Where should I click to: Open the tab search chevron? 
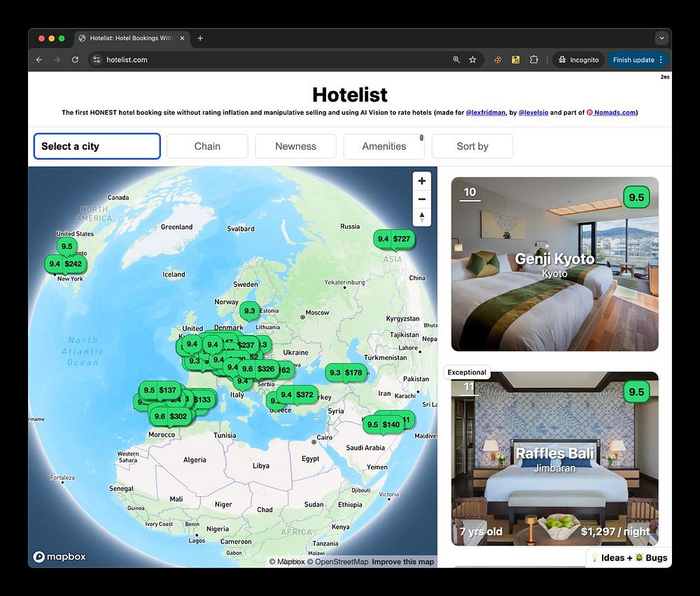(x=661, y=38)
